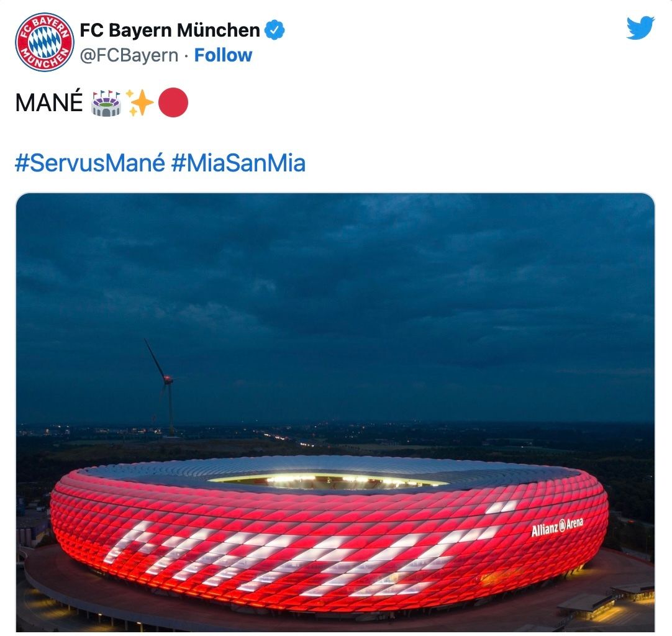Open the #MiaSanMia hashtag
672x636 pixels.
pos(238,163)
